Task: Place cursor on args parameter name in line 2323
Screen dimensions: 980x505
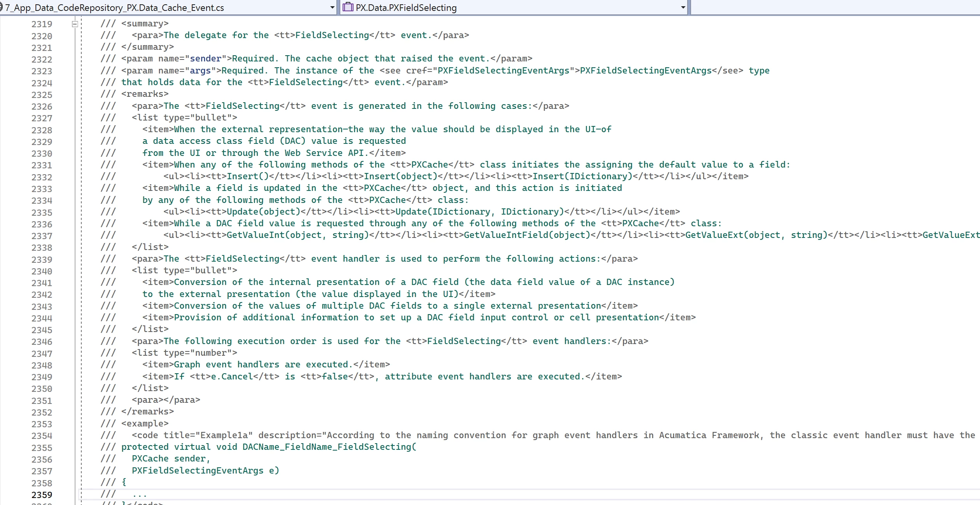Action: (200, 71)
